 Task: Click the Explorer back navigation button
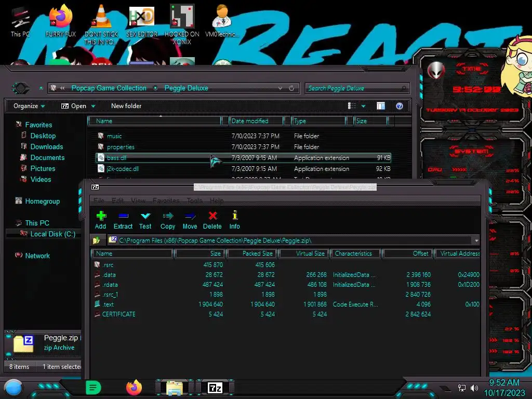(x=21, y=88)
